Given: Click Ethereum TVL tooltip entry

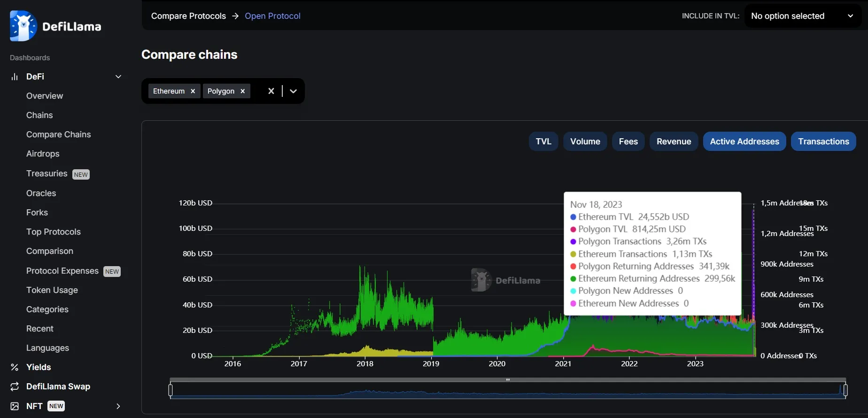Looking at the screenshot, I should [x=629, y=217].
